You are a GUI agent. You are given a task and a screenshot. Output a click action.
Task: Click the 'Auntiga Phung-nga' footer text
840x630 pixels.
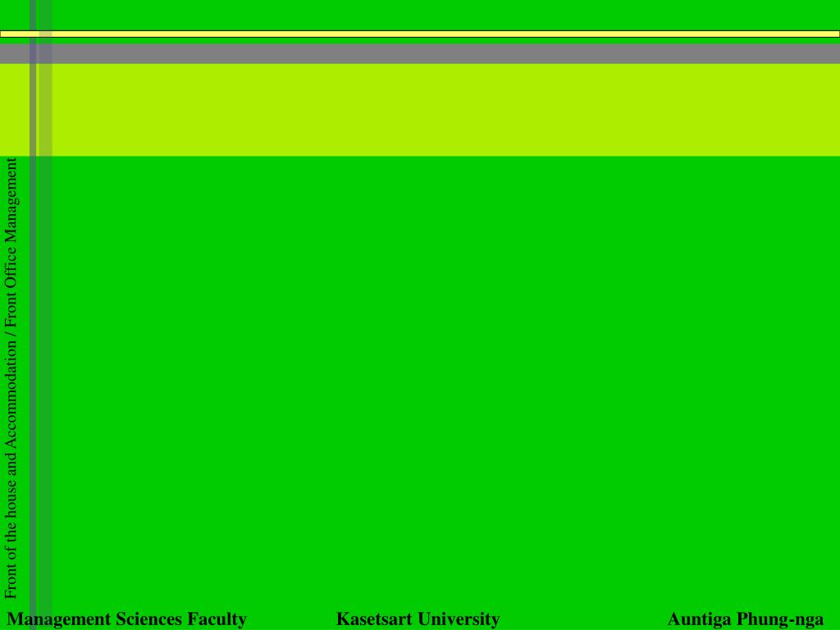(x=745, y=619)
